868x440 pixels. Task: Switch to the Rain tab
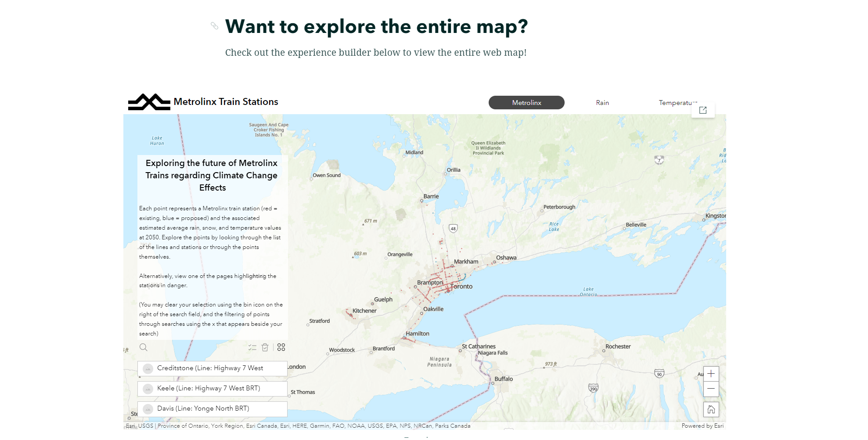pyautogui.click(x=602, y=103)
